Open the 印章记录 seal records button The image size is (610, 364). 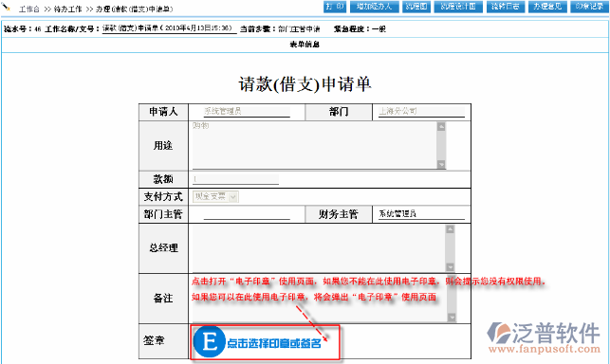589,7
